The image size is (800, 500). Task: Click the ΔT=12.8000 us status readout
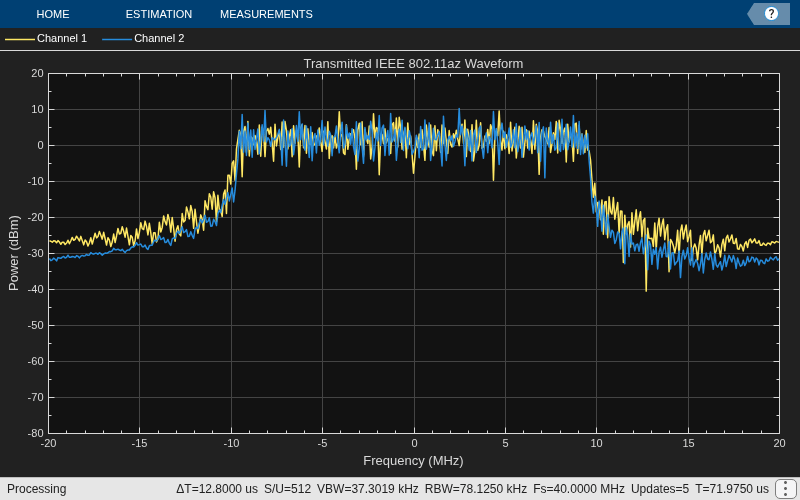pyautogui.click(x=217, y=489)
